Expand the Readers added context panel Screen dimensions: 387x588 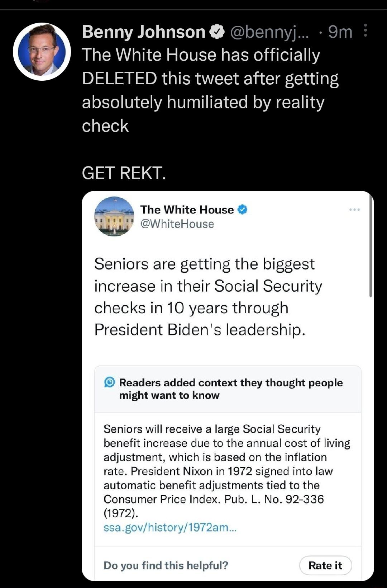point(231,389)
